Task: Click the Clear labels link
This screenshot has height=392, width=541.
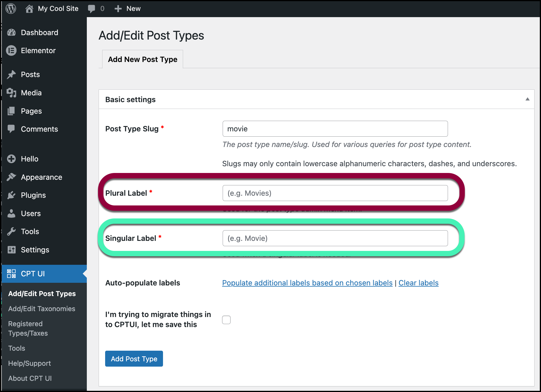Action: pyautogui.click(x=418, y=283)
